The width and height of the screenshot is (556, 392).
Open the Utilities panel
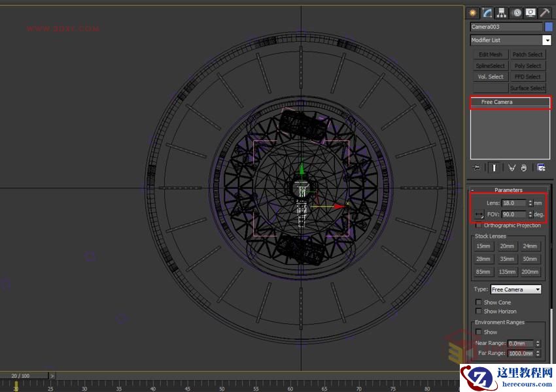545,12
